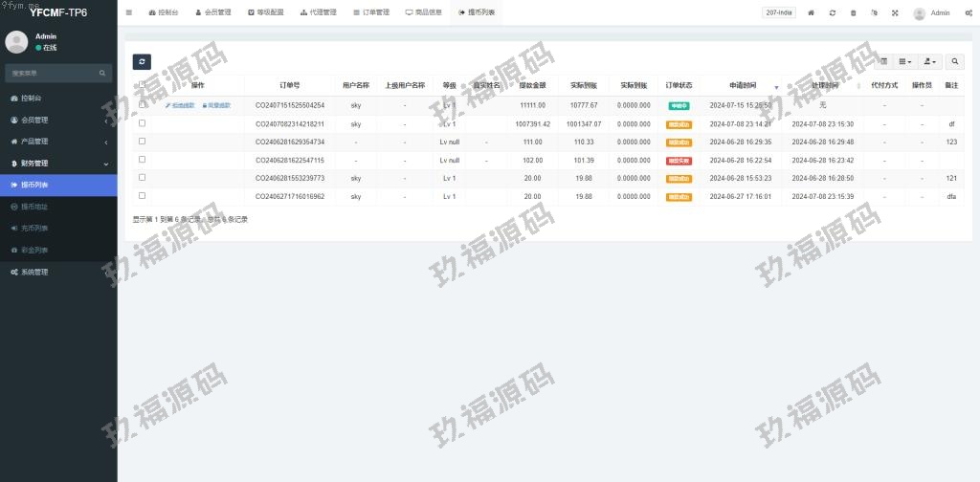Enter fullscreen with the expand icon
This screenshot has height=482, width=980.
[895, 12]
